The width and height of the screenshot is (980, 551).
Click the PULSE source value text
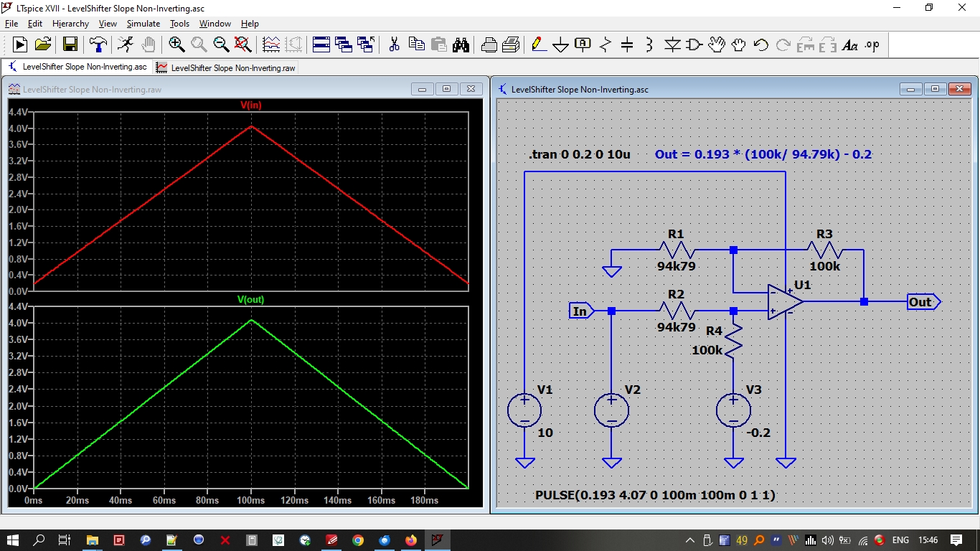(x=655, y=495)
